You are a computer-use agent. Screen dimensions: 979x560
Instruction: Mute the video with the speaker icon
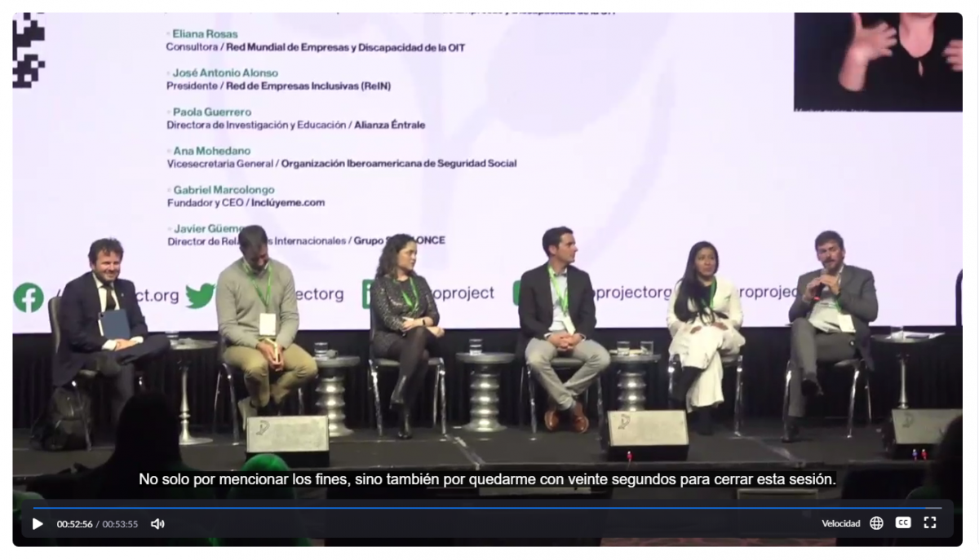157,523
